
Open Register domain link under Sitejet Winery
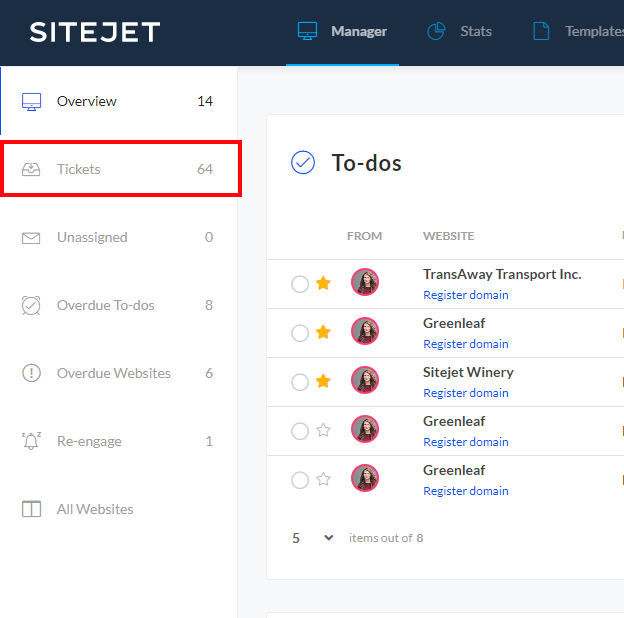pos(465,393)
